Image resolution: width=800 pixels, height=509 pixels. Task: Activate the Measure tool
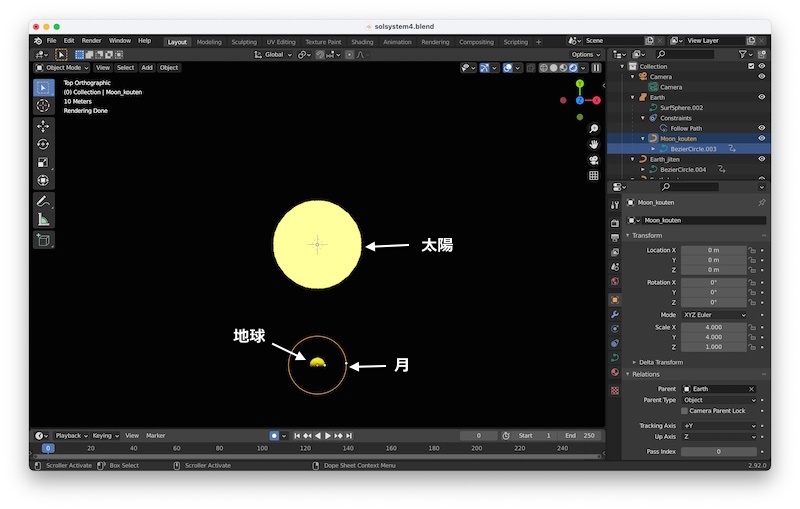(x=43, y=219)
